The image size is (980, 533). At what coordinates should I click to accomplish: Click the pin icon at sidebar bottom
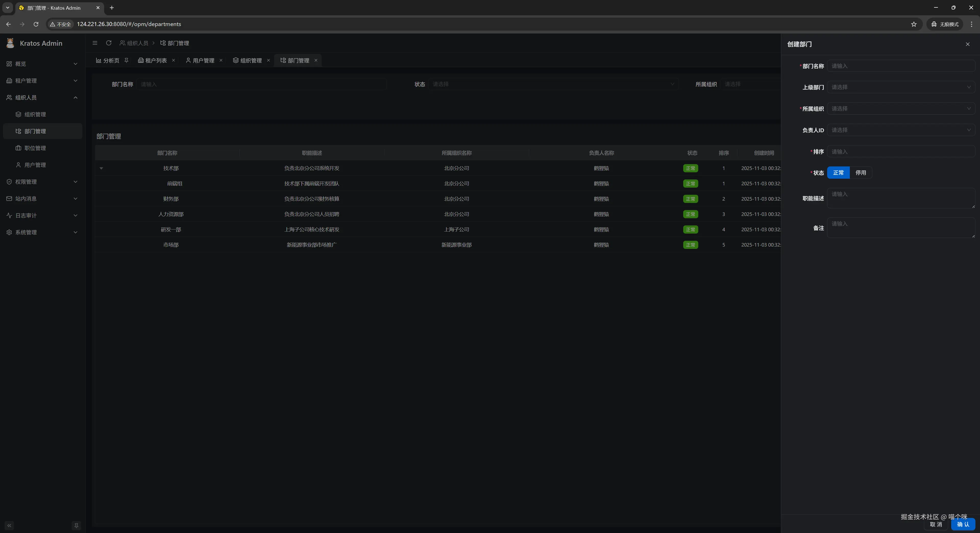click(x=76, y=525)
